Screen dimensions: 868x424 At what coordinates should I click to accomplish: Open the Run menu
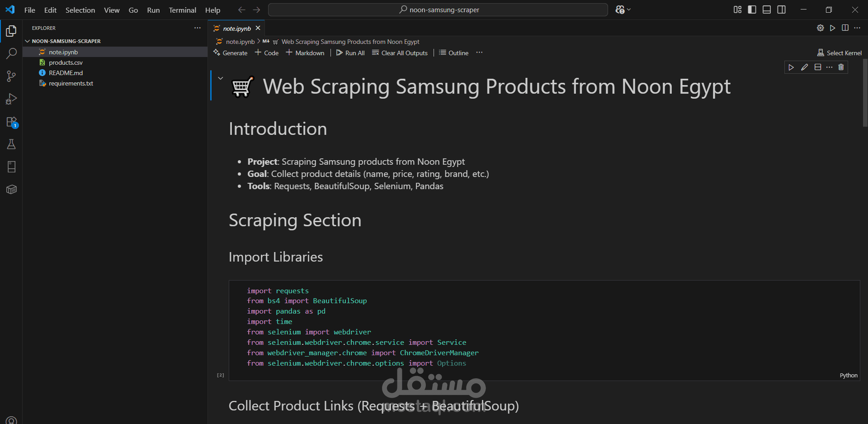tap(153, 10)
